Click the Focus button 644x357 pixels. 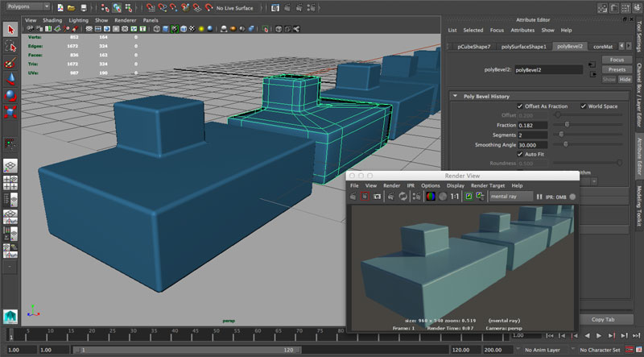(x=617, y=60)
